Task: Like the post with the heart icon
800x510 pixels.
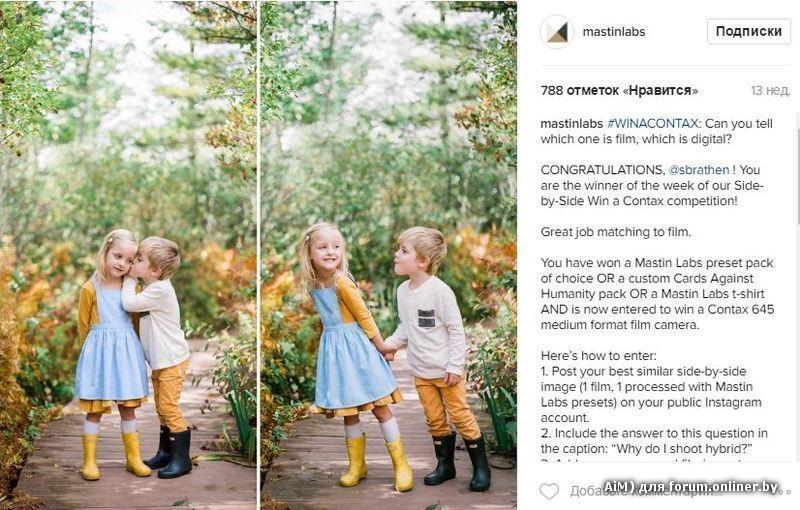Action: coord(549,491)
